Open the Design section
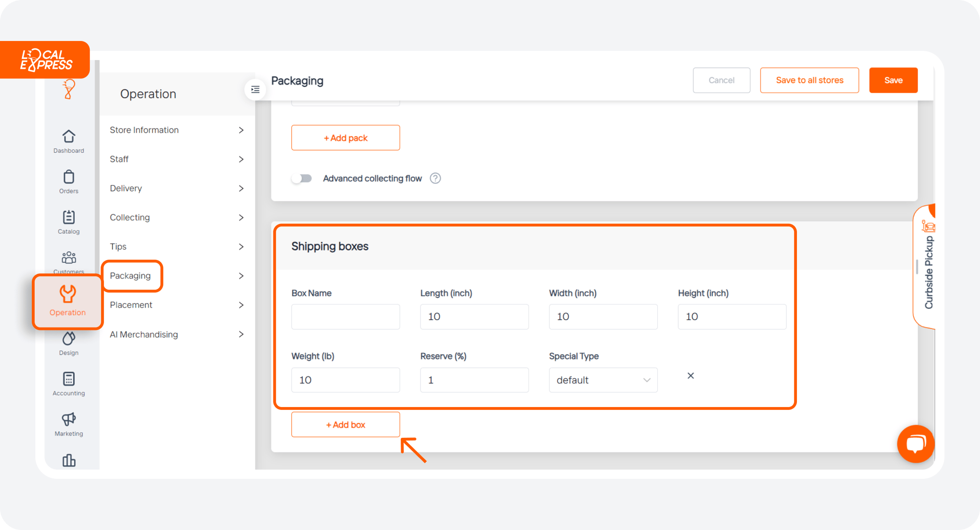 (x=68, y=342)
